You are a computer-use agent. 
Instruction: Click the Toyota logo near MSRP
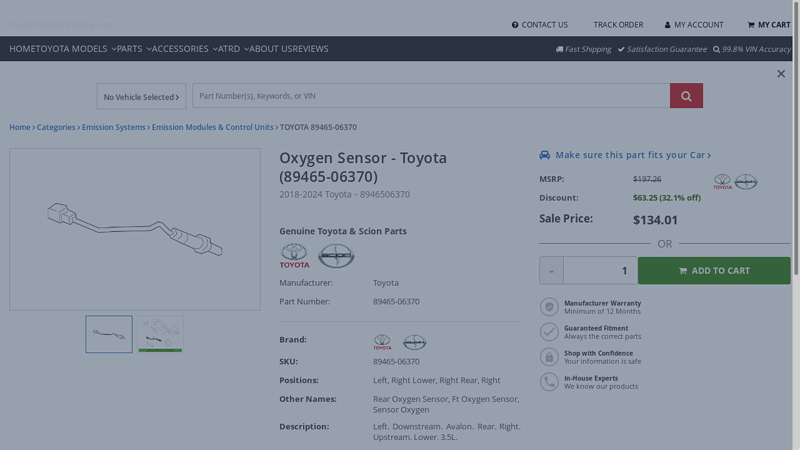coord(722,182)
